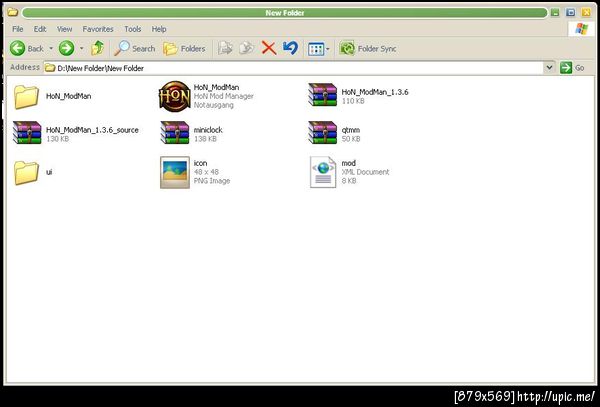Select the HoN_ModMan folder icon

[x=26, y=96]
